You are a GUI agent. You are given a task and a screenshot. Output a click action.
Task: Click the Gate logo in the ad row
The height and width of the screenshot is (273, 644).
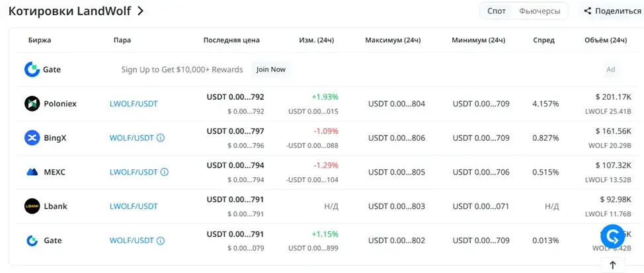pos(32,69)
